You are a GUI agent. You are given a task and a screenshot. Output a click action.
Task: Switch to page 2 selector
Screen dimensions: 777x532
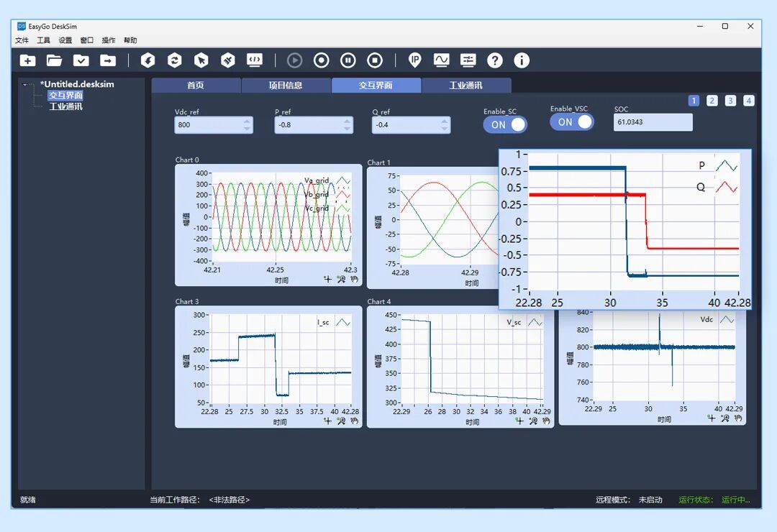712,101
